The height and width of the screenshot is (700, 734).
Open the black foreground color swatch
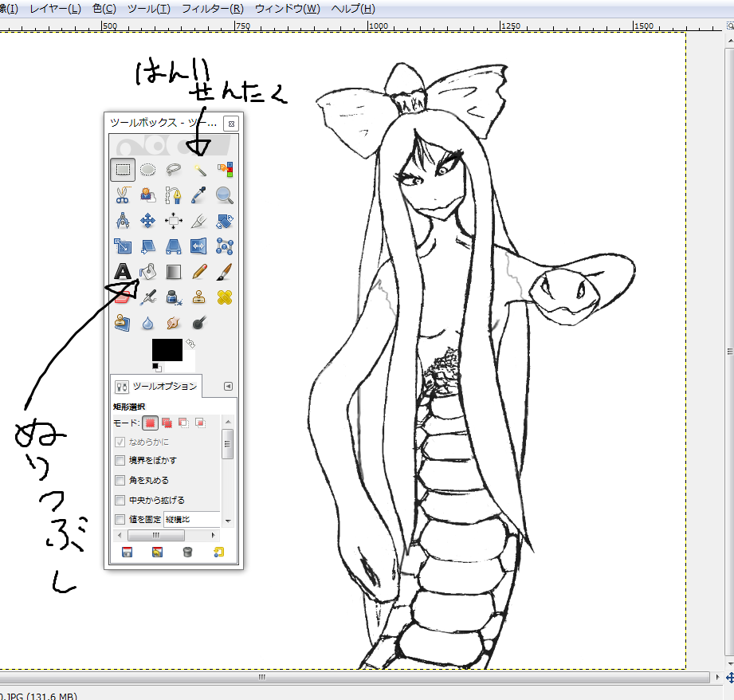point(167,350)
